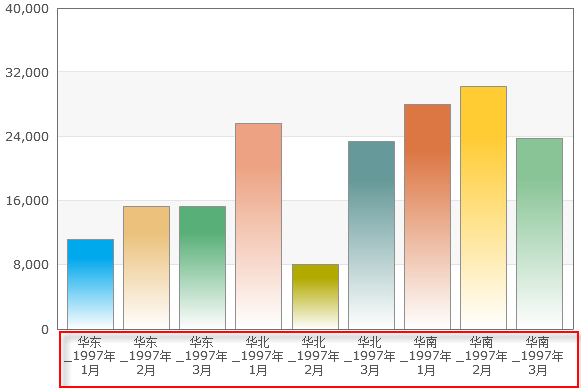
Task: Select the tan 华东 1997年2月 bar
Action: [x=146, y=268]
